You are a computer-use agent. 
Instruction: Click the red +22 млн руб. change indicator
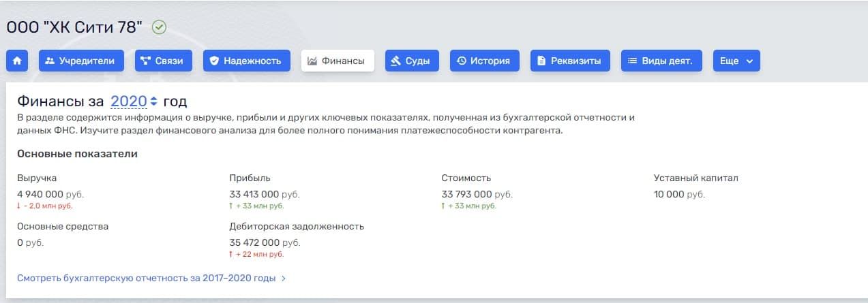coord(257,254)
